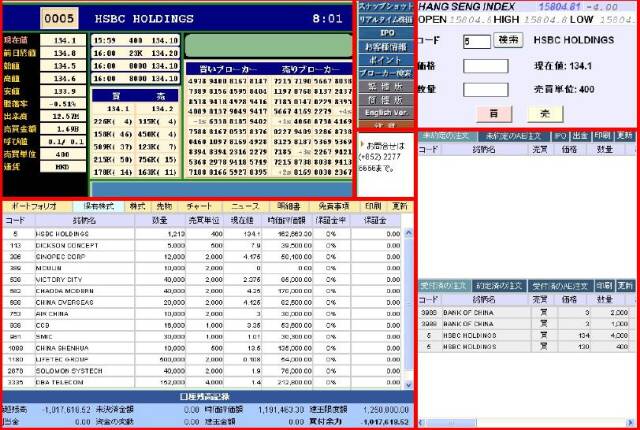The height and width of the screenshot is (430, 640).
Task: Select the 受付済のAE注文 tab
Action: [560, 286]
